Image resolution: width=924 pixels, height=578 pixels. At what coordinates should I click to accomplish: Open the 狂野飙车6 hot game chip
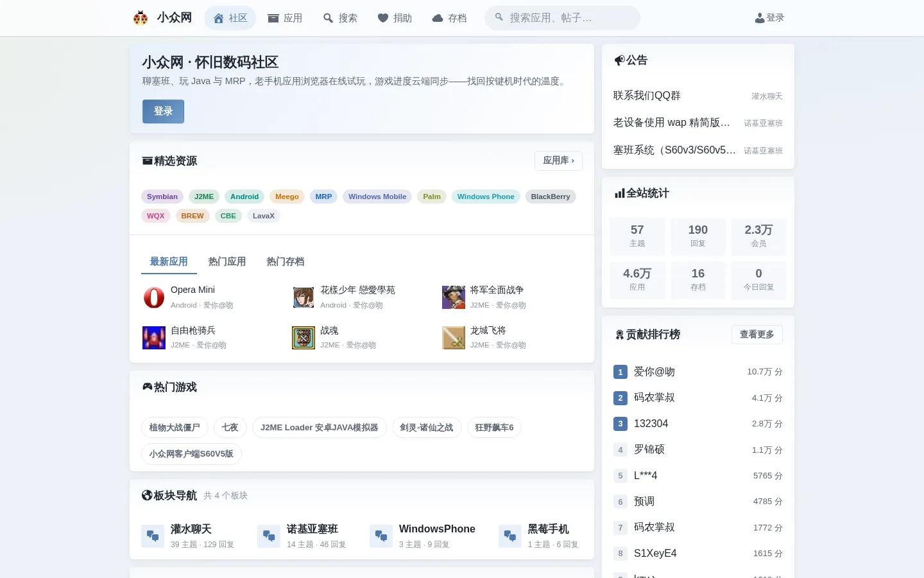[x=494, y=428]
